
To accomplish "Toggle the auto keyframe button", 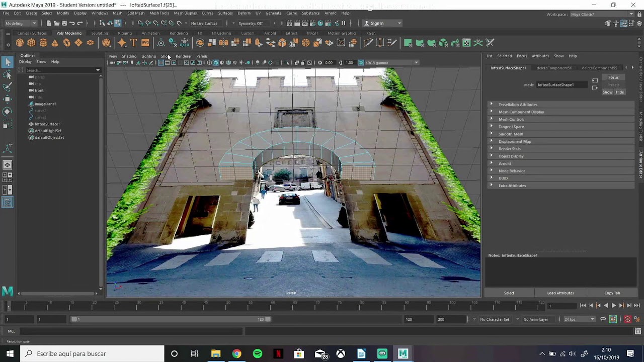I will pos(627,319).
